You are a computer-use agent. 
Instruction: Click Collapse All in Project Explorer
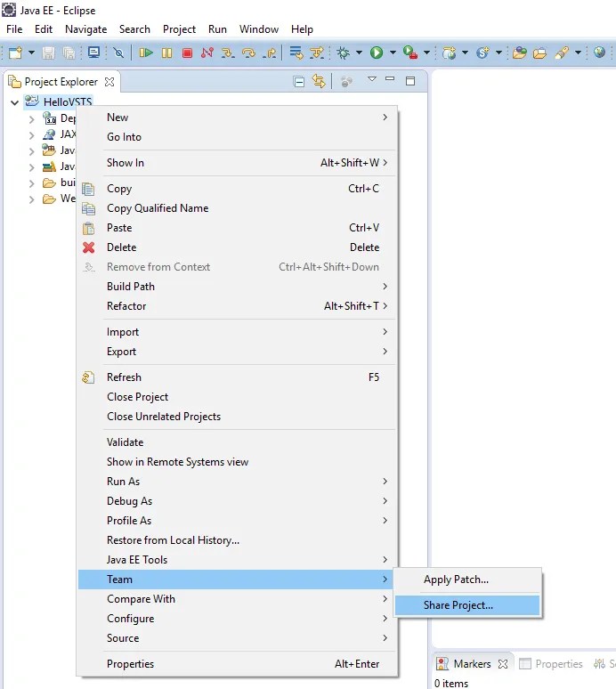tap(299, 82)
